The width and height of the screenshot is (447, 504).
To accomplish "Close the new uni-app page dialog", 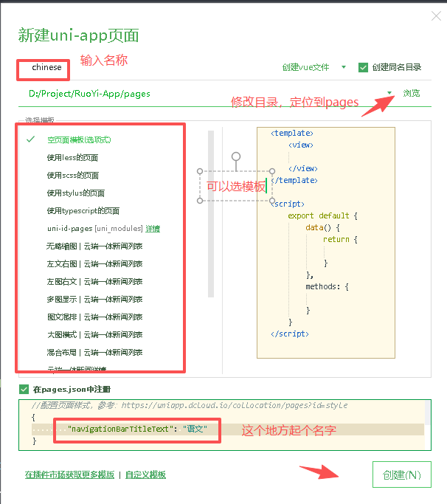I will (436, 16).
